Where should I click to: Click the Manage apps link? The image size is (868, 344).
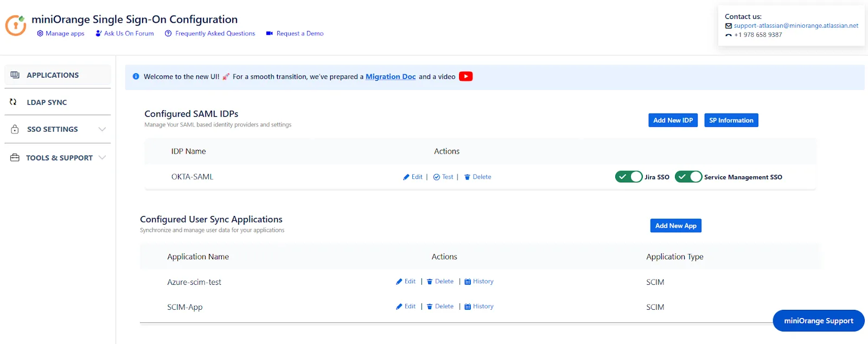pos(65,34)
